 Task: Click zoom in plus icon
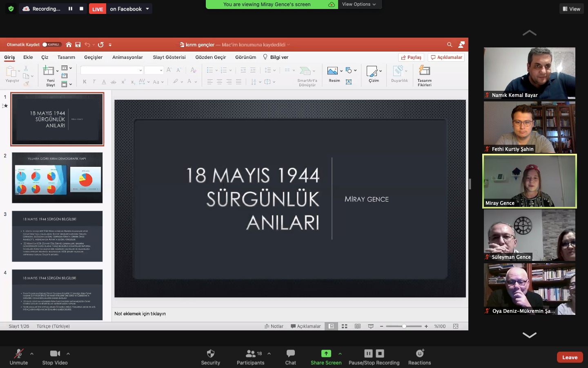click(426, 326)
